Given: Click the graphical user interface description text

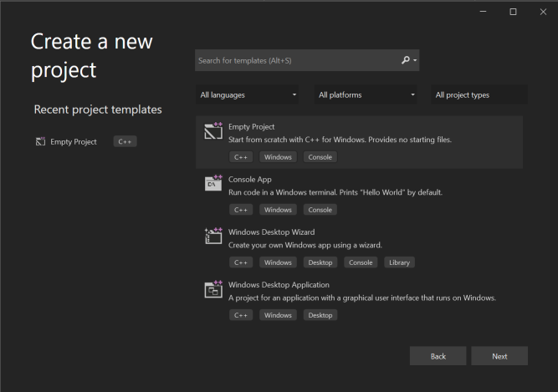Looking at the screenshot, I should coord(362,298).
